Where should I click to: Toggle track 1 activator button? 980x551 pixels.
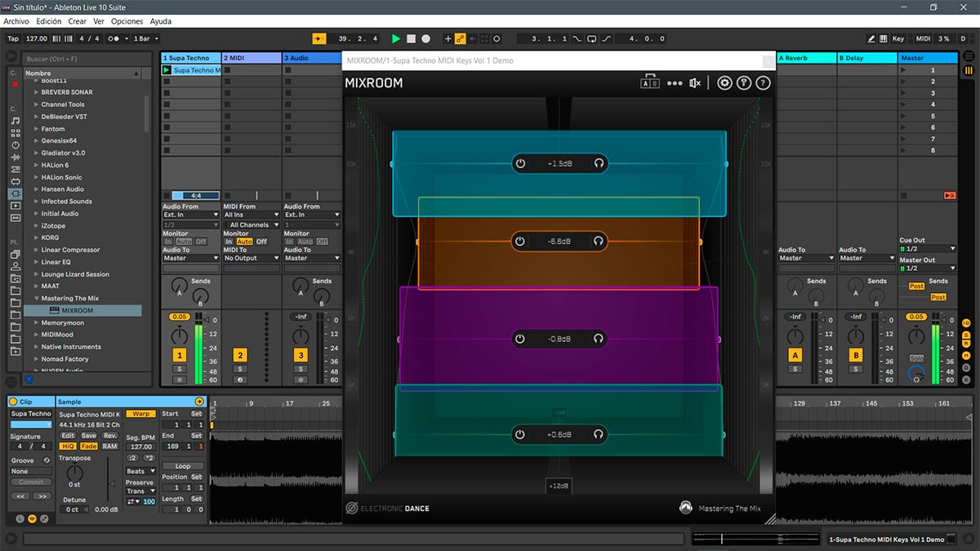coord(180,355)
